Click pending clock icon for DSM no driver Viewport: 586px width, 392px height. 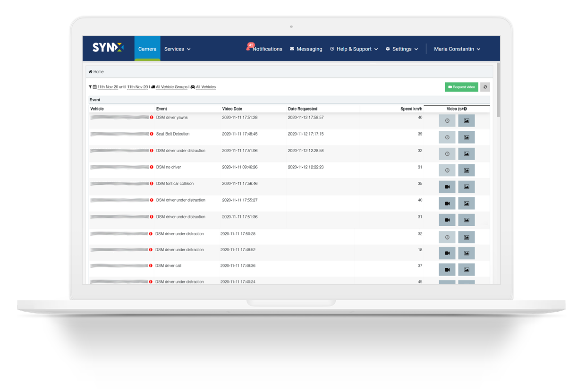[x=447, y=170]
